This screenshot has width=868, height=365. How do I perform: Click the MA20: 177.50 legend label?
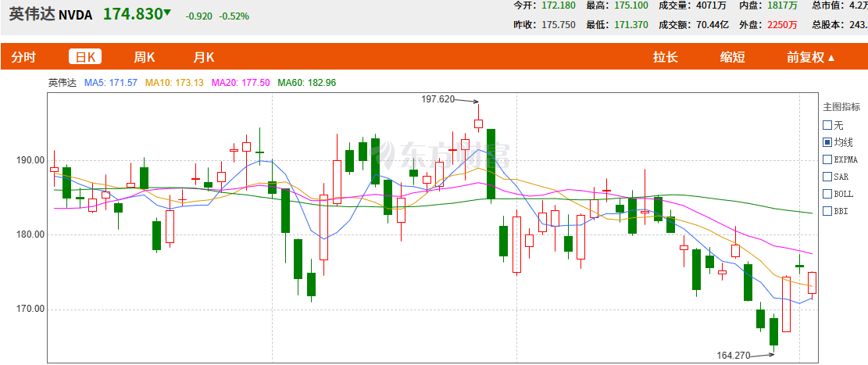point(241,83)
